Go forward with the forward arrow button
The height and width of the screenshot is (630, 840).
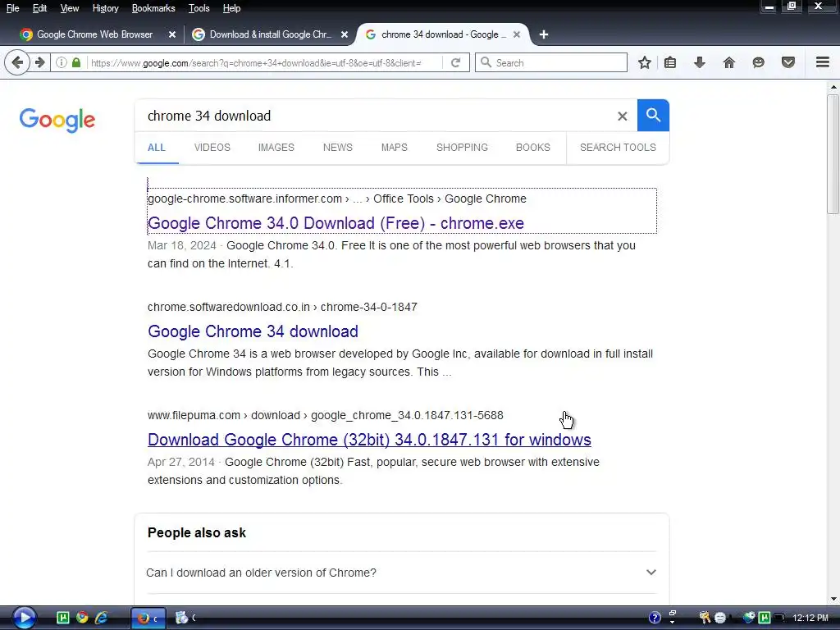click(x=39, y=62)
